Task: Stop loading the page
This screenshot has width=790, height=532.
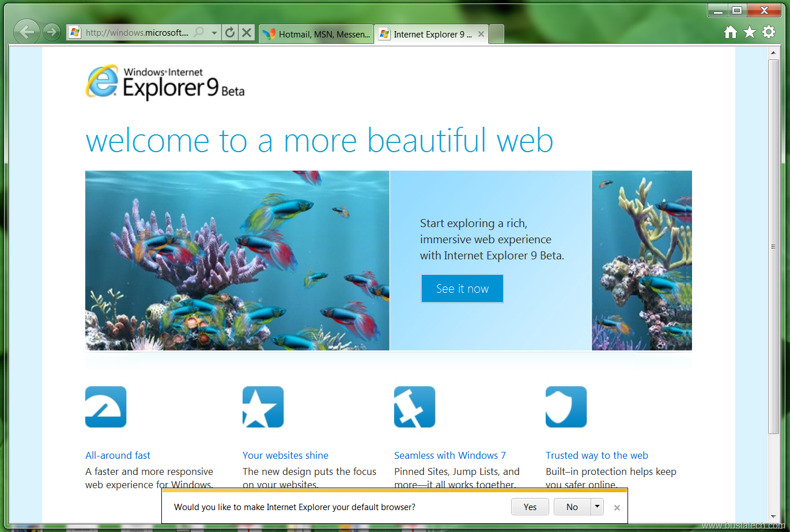Action: coord(247,32)
